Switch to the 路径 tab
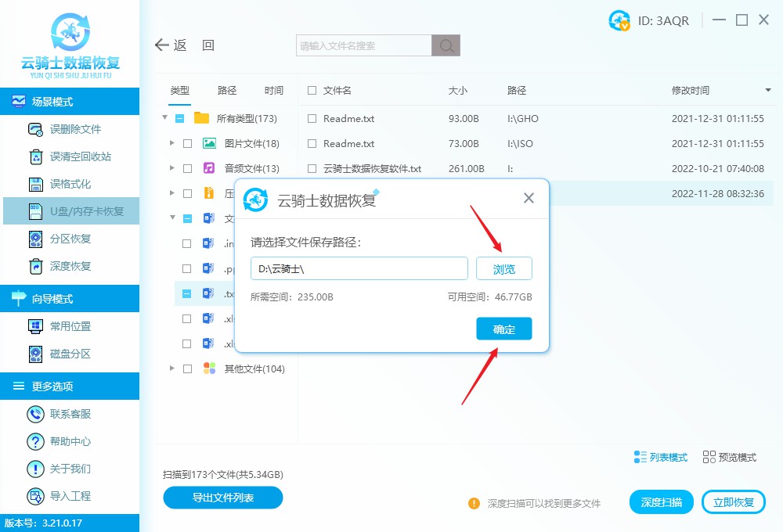 (226, 90)
